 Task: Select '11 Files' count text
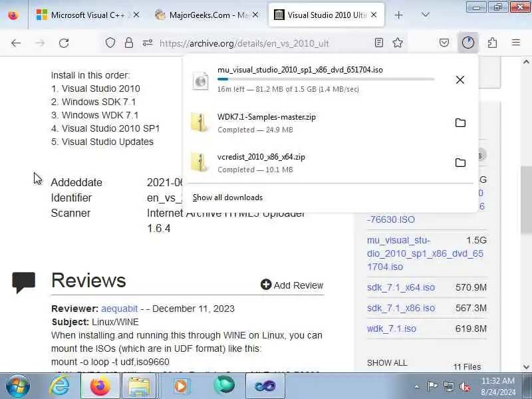[467, 367]
